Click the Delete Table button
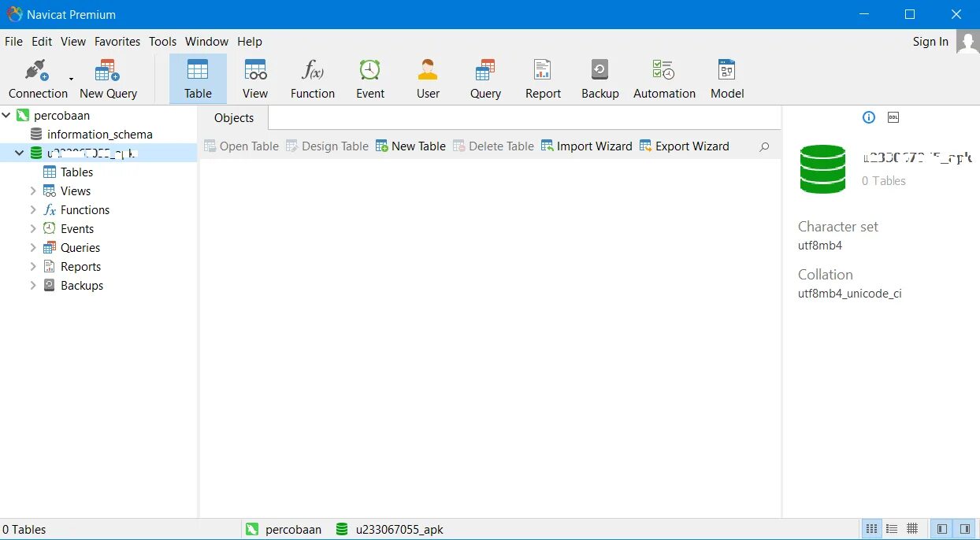 click(x=493, y=146)
